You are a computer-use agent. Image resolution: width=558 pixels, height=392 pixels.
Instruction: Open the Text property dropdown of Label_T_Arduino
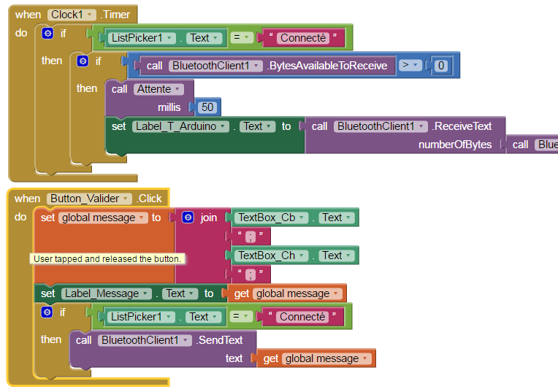pyautogui.click(x=257, y=126)
